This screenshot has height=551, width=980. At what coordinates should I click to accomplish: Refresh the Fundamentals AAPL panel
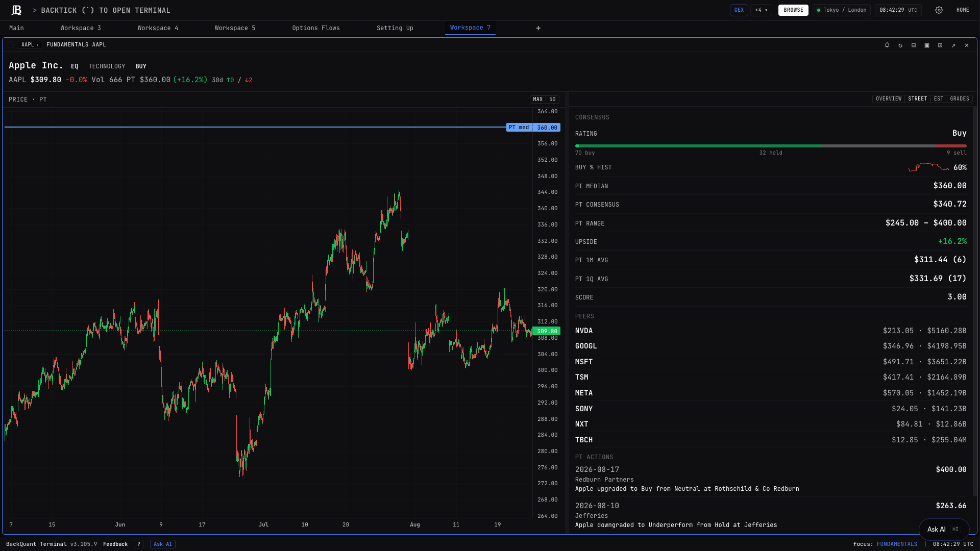click(x=900, y=45)
